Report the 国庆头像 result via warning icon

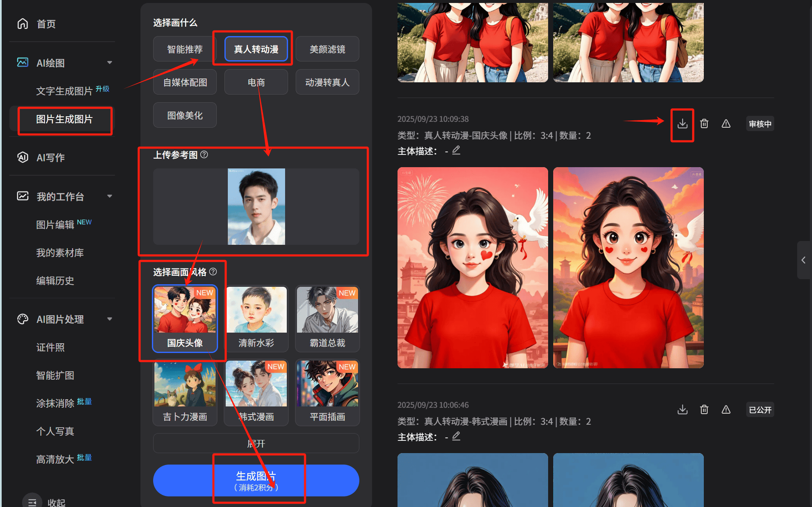click(x=726, y=124)
